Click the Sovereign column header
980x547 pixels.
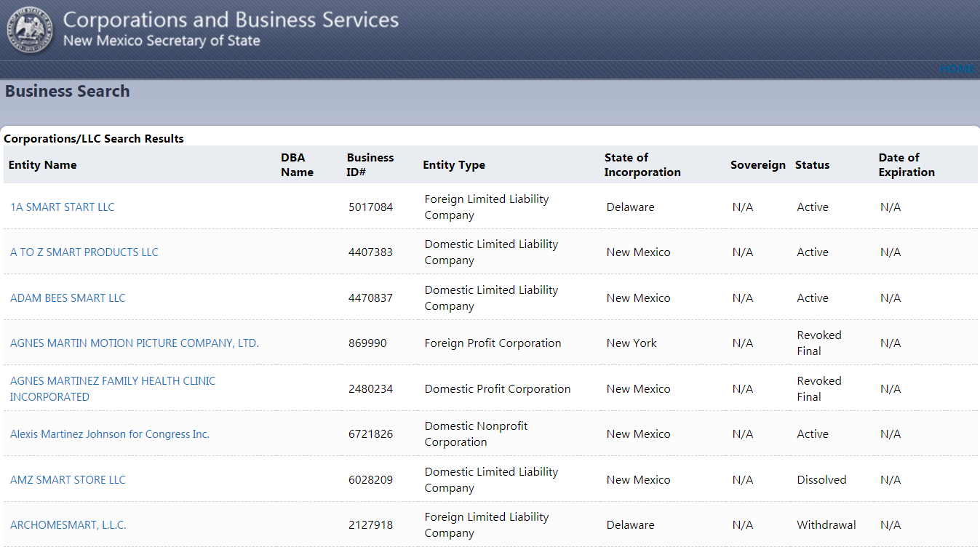click(758, 165)
